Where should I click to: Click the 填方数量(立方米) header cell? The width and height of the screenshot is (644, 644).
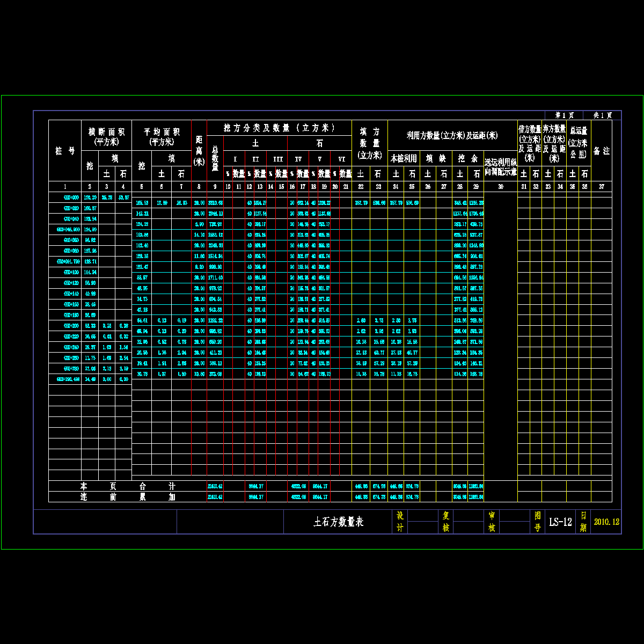370,143
